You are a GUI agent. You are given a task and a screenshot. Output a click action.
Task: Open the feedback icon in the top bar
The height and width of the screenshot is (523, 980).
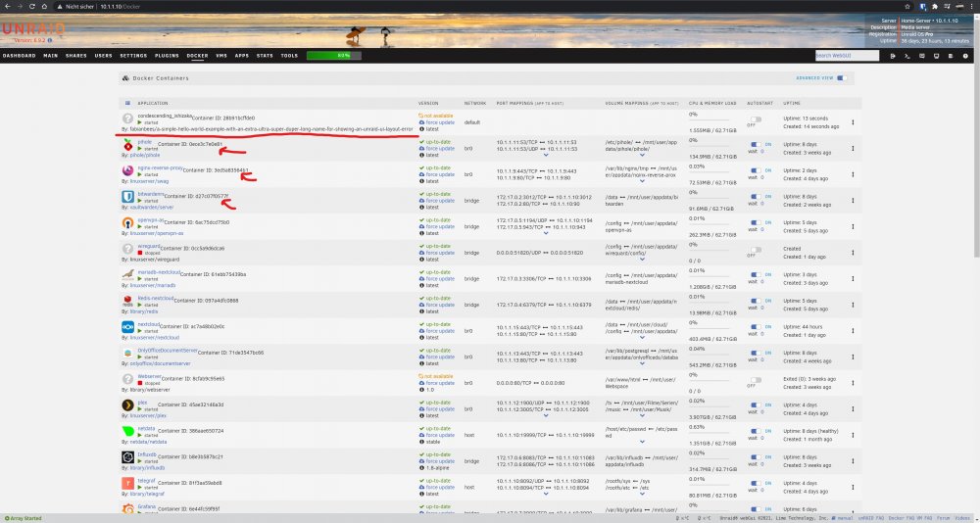922,56
